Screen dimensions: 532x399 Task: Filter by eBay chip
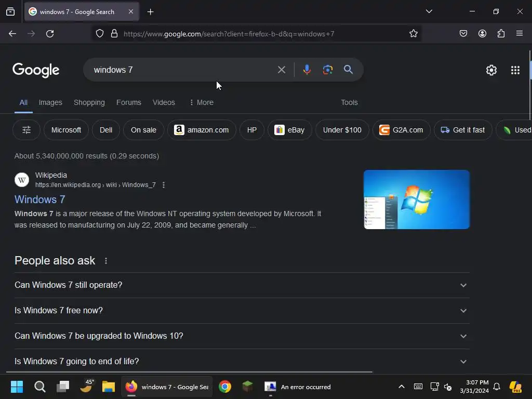(x=289, y=130)
